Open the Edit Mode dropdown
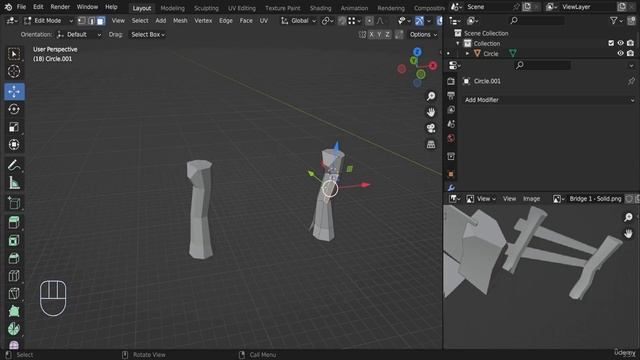This screenshot has height=360, width=640. pos(48,20)
